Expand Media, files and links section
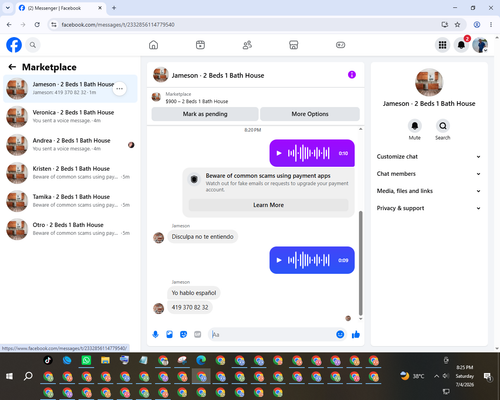 coord(429,191)
